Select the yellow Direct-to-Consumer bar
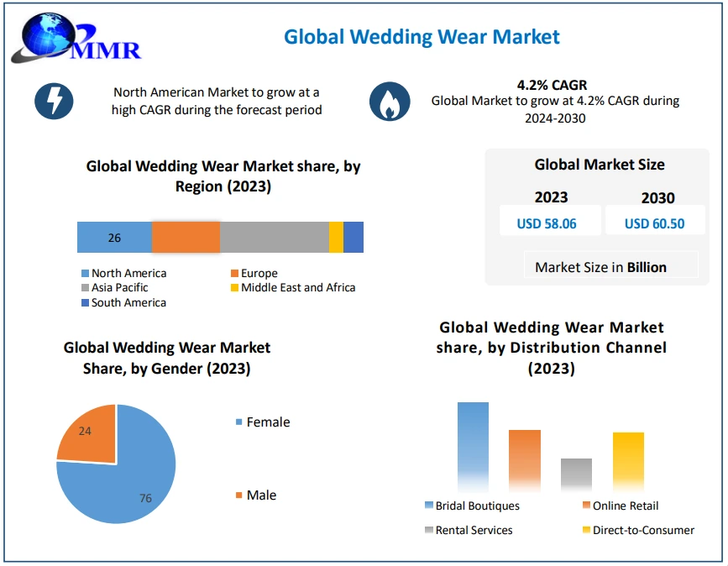Image resolution: width=728 pixels, height=566 pixels. click(628, 459)
